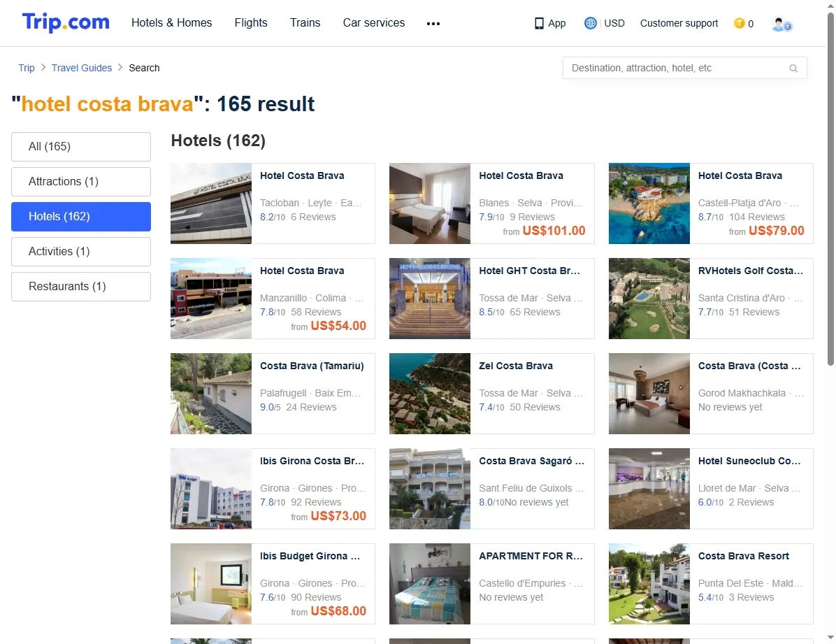This screenshot has width=836, height=644.
Task: Open Hotel Suneoclub thumbnail
Action: pos(649,488)
